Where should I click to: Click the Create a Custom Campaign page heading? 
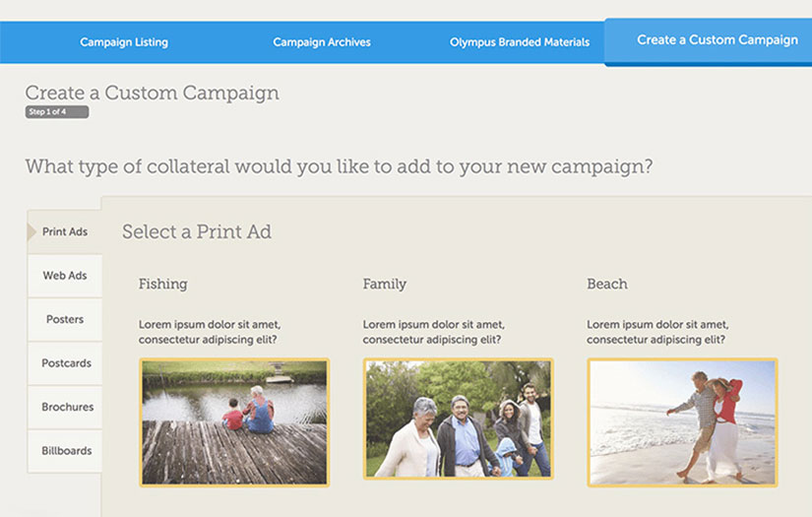tap(153, 93)
